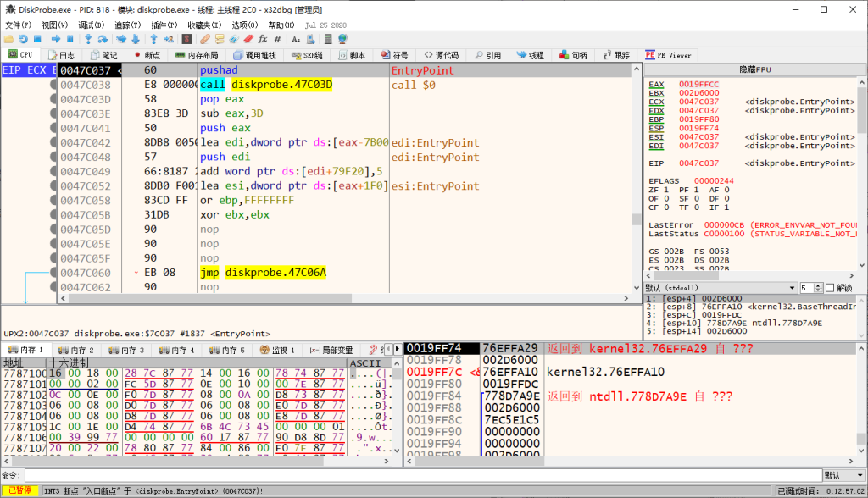The height and width of the screenshot is (498, 868).
Task: Stop debugging with the blue square icon
Action: pyautogui.click(x=37, y=39)
